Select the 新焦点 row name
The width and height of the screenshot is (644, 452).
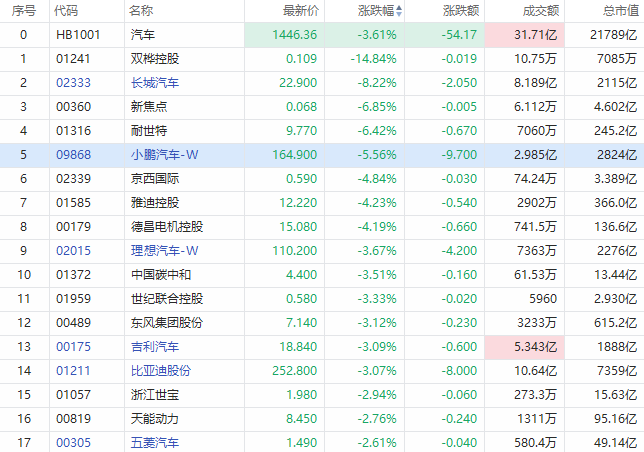(x=149, y=107)
